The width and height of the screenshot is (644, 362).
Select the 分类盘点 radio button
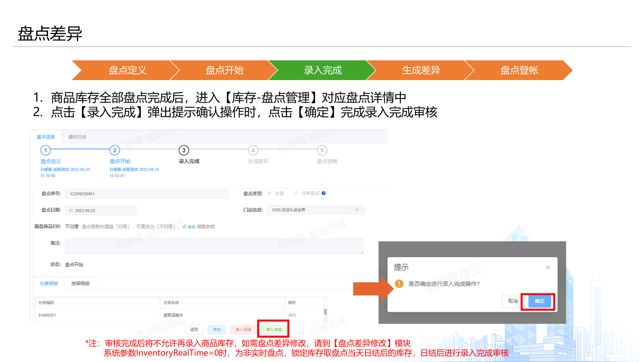coord(296,193)
